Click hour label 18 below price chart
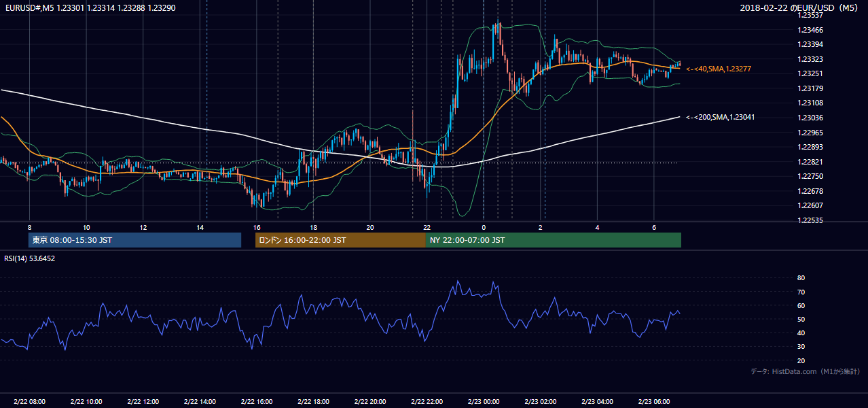The width and height of the screenshot is (868, 408). coord(313,227)
